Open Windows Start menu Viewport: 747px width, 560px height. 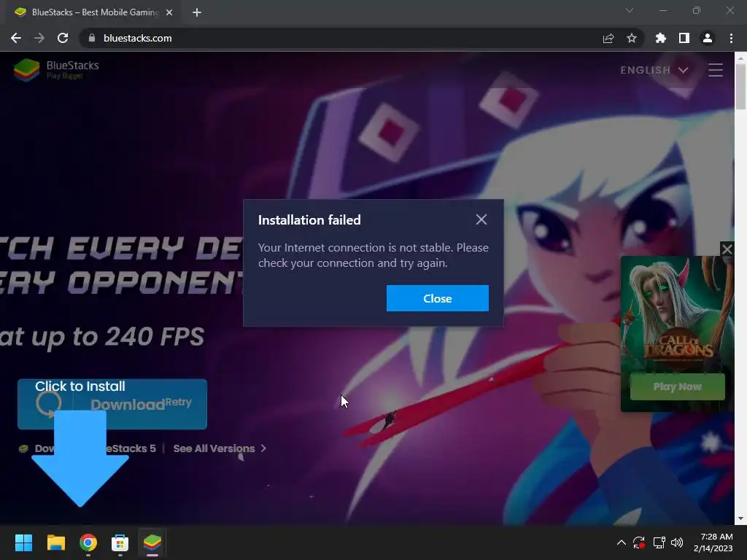pyautogui.click(x=23, y=542)
